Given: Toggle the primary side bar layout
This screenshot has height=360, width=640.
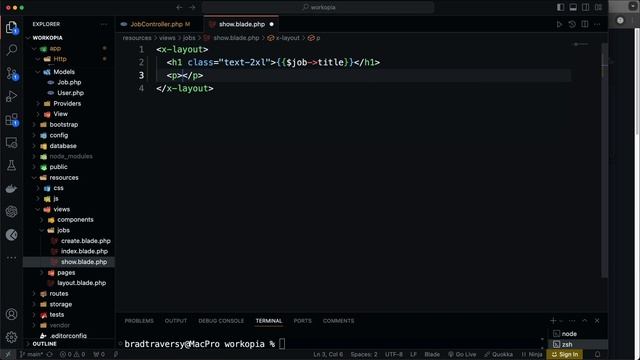Looking at the screenshot, I should [560, 7].
